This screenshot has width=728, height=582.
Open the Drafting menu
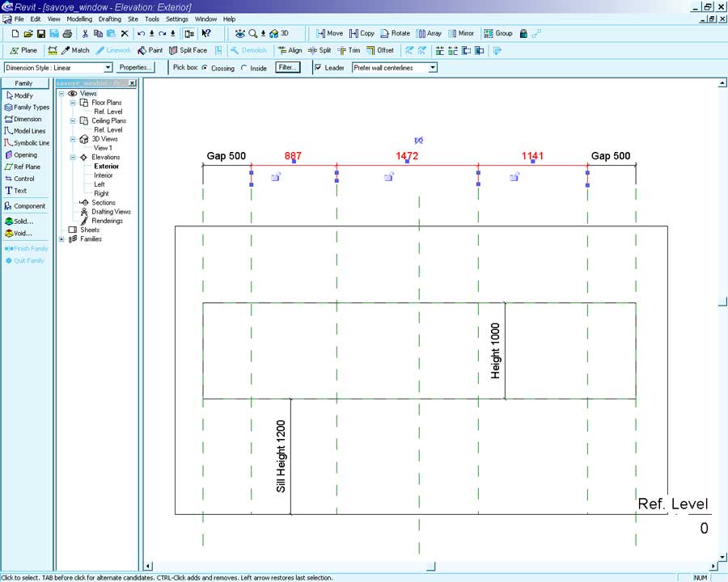pyautogui.click(x=109, y=19)
